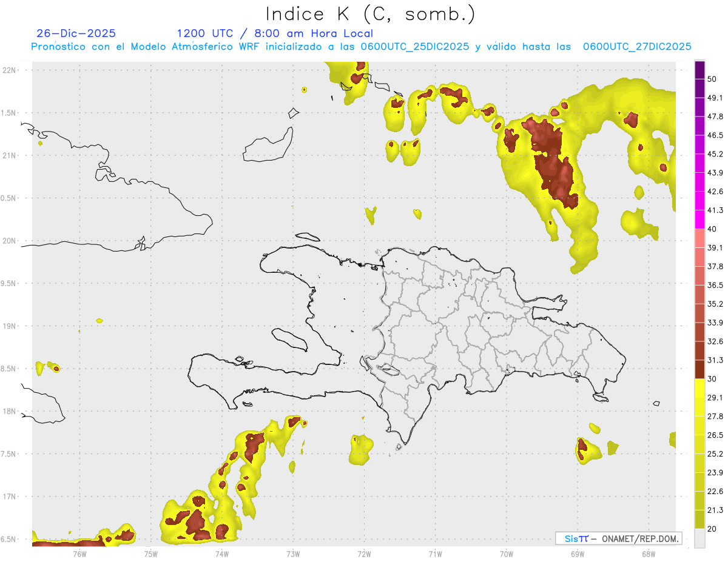Click the longitude axis label "70W"
The image size is (728, 562).
tap(507, 554)
